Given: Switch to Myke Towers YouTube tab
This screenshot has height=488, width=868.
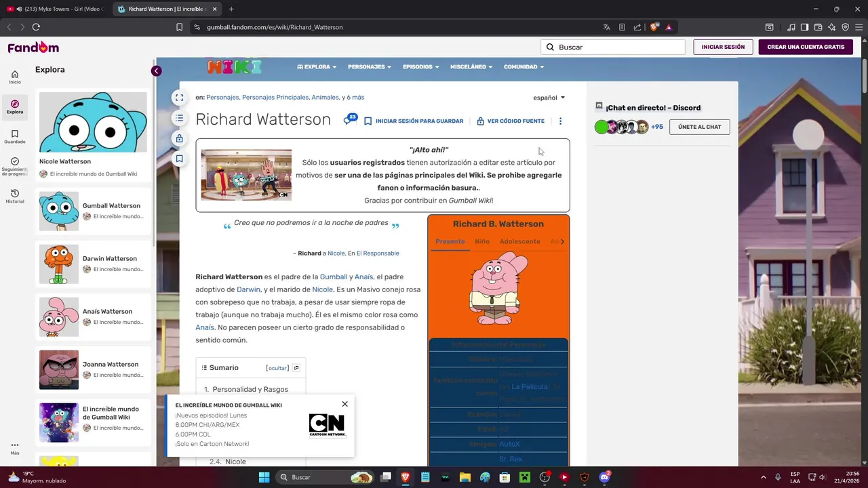Looking at the screenshot, I should pyautogui.click(x=56, y=9).
